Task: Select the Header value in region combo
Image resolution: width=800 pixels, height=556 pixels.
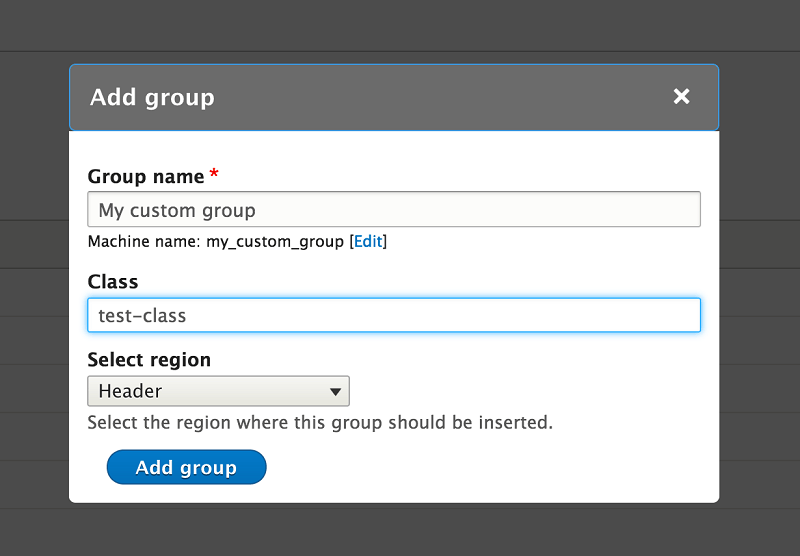Action: click(130, 391)
